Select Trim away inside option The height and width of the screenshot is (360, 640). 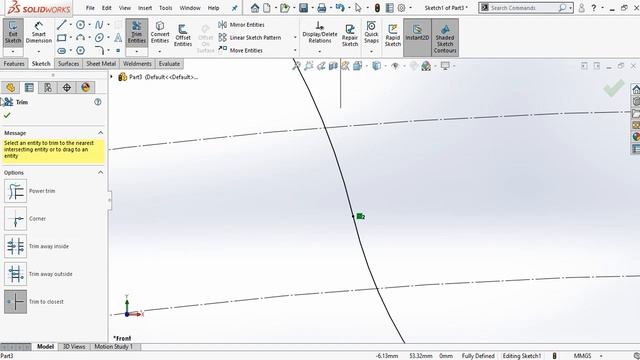coord(16,247)
